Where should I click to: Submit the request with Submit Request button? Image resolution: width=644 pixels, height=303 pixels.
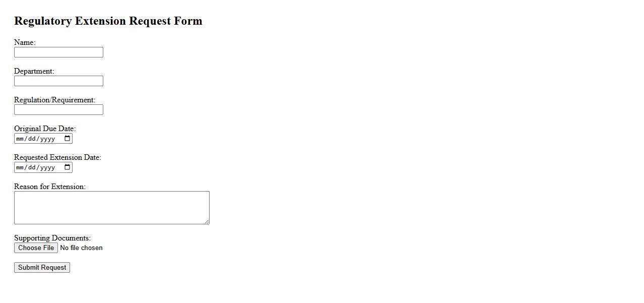(42, 268)
